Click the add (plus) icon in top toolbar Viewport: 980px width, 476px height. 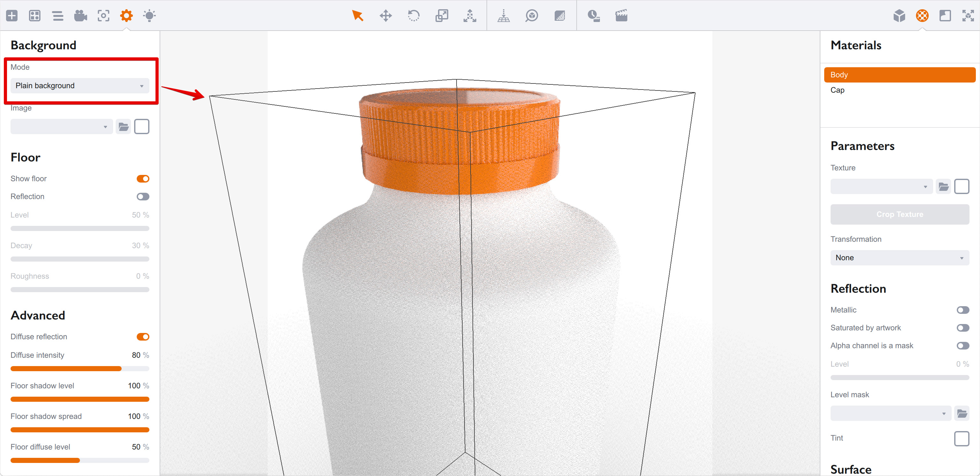[x=12, y=16]
